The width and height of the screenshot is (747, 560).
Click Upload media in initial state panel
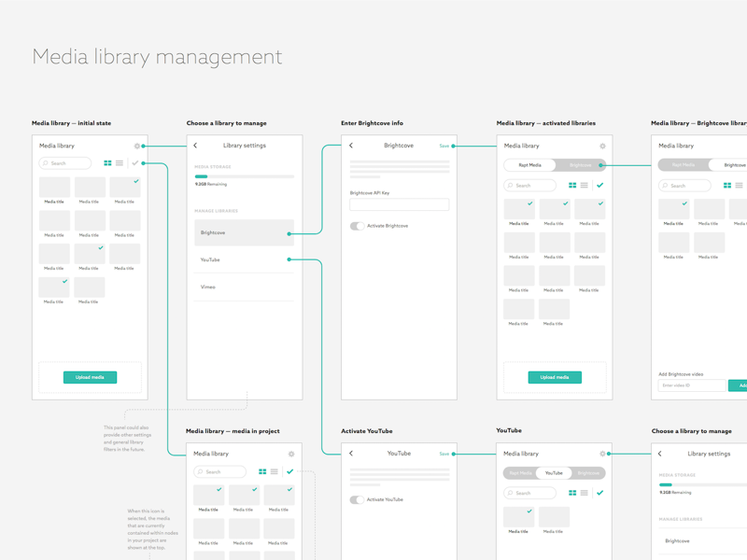(90, 377)
